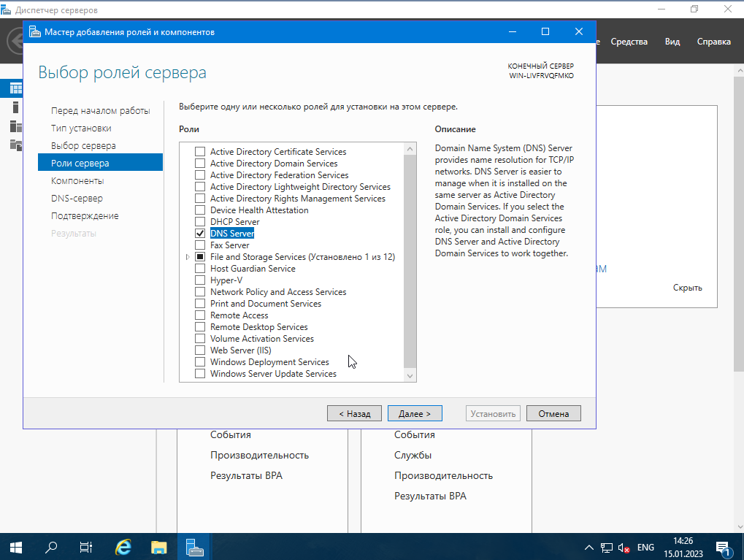
Task: Open the network tray icon
Action: click(x=607, y=548)
